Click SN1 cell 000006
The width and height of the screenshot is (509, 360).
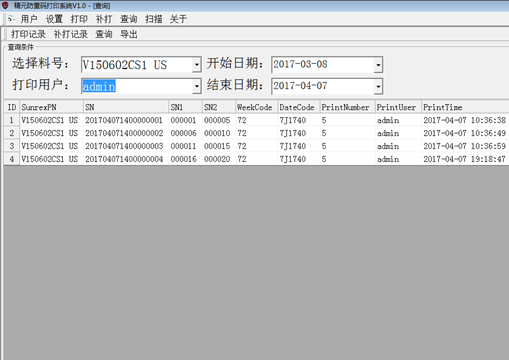[185, 133]
